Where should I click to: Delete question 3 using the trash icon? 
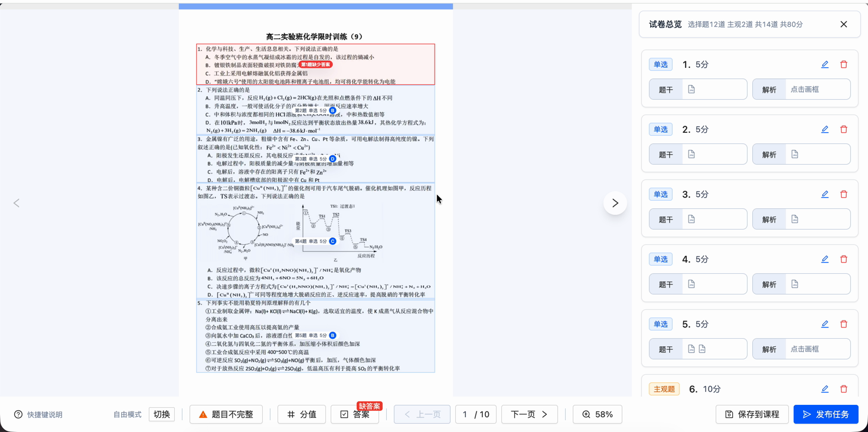coord(844,194)
